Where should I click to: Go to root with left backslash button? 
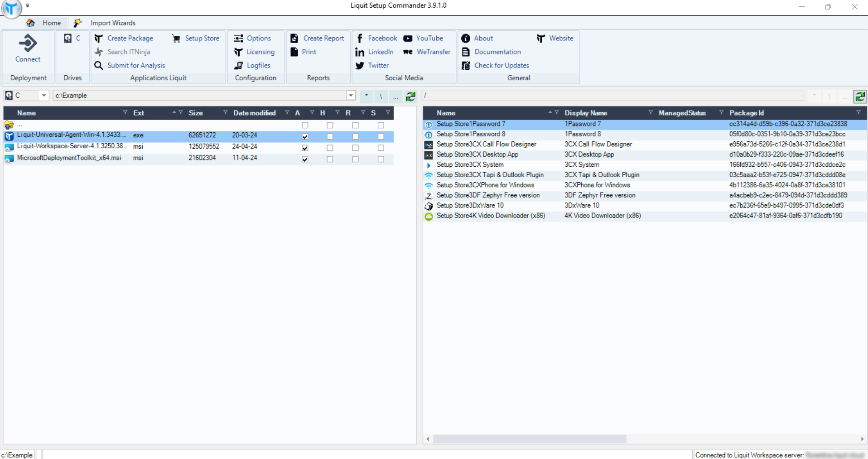[381, 96]
